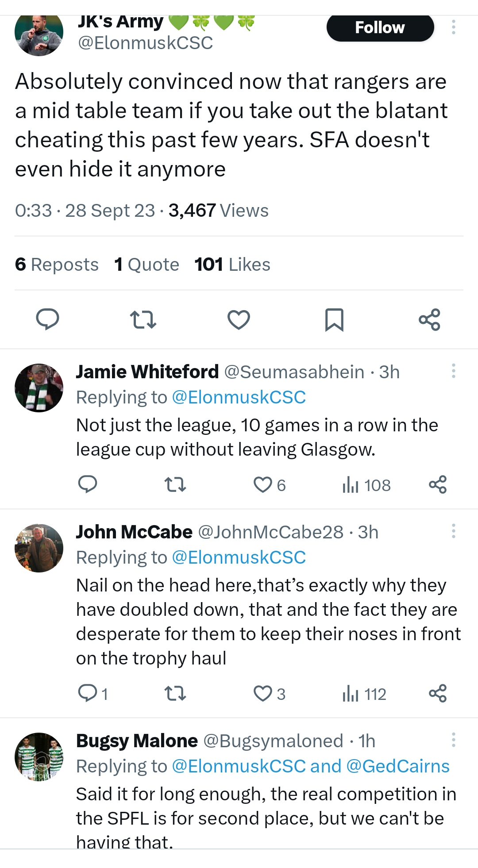Reply to Jamie Whiteford's comment

coord(88,485)
